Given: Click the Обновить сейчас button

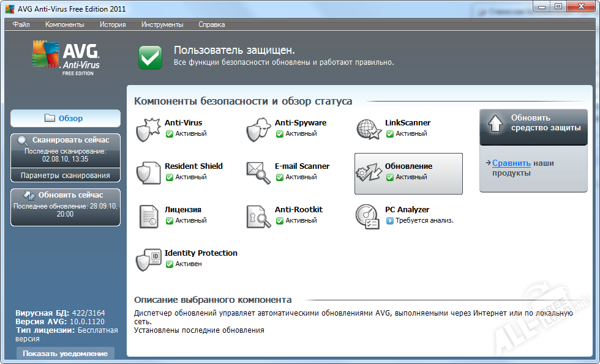Looking at the screenshot, I should click(66, 195).
